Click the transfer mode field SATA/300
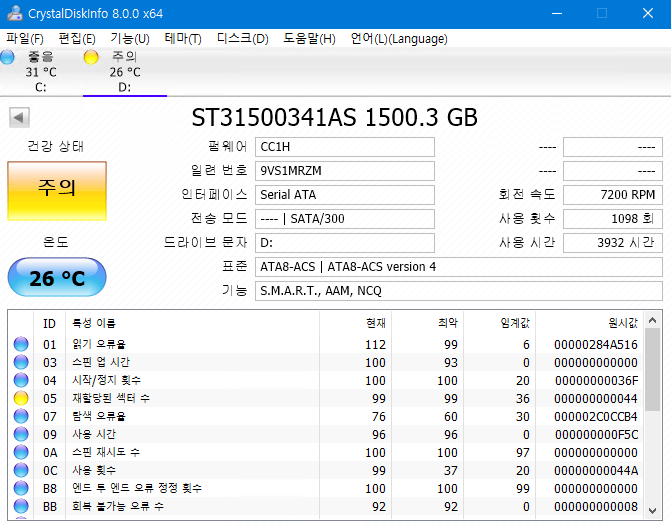The width and height of the screenshot is (671, 525). (345, 219)
